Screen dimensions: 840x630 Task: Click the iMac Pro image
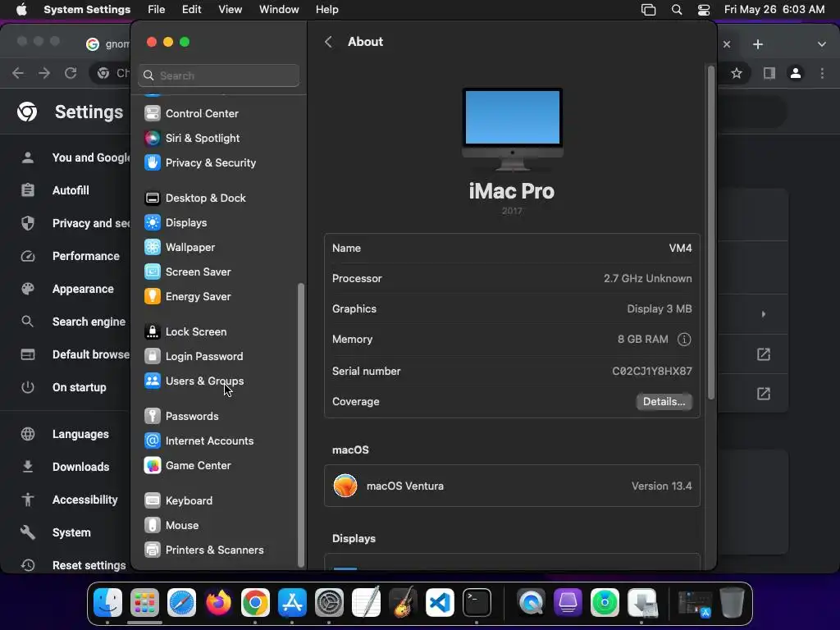512,129
